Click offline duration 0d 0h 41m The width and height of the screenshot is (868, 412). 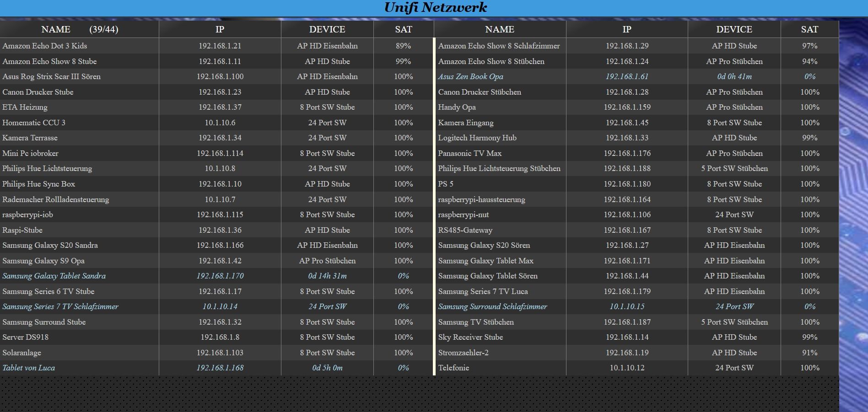tap(734, 76)
